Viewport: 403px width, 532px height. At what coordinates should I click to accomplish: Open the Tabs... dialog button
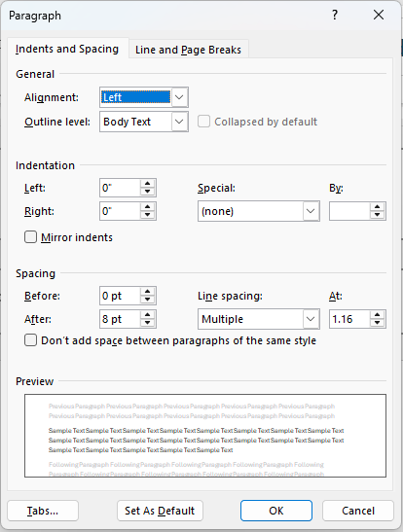pos(43,511)
